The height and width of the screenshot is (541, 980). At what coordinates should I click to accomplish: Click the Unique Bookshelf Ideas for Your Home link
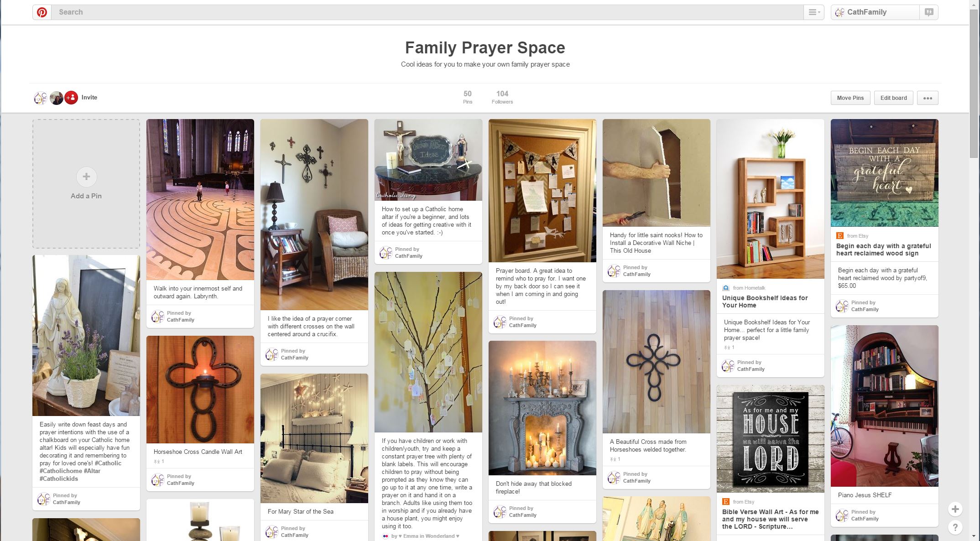click(x=765, y=302)
